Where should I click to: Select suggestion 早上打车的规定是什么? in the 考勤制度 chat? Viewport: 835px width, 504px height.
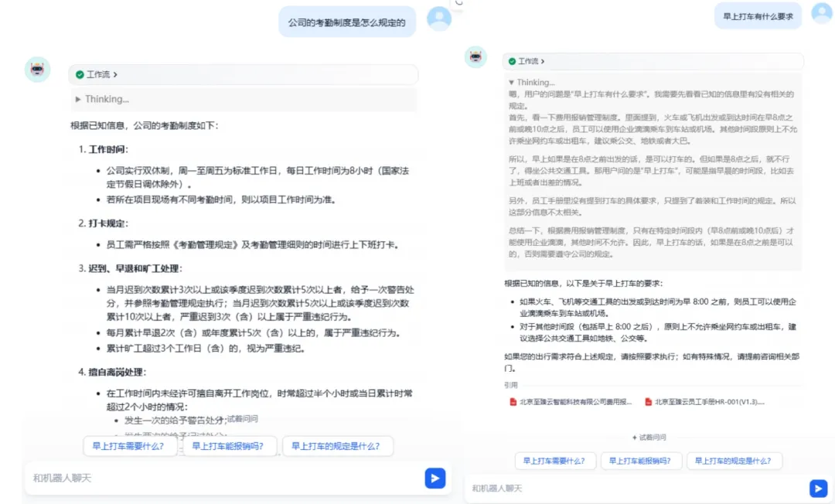coord(337,446)
